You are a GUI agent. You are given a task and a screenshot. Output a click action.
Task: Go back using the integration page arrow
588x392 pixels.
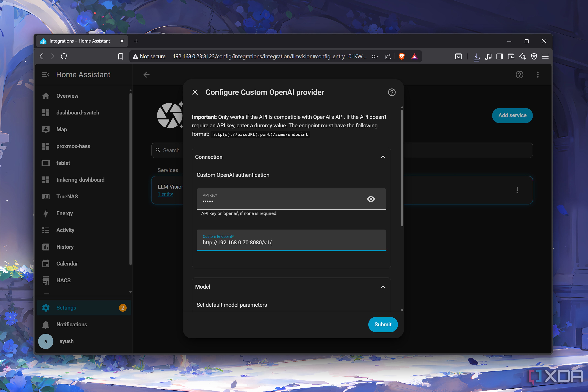tap(146, 74)
